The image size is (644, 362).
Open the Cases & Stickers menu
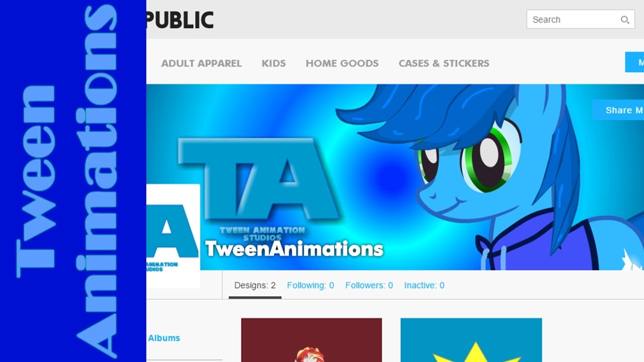tap(444, 63)
